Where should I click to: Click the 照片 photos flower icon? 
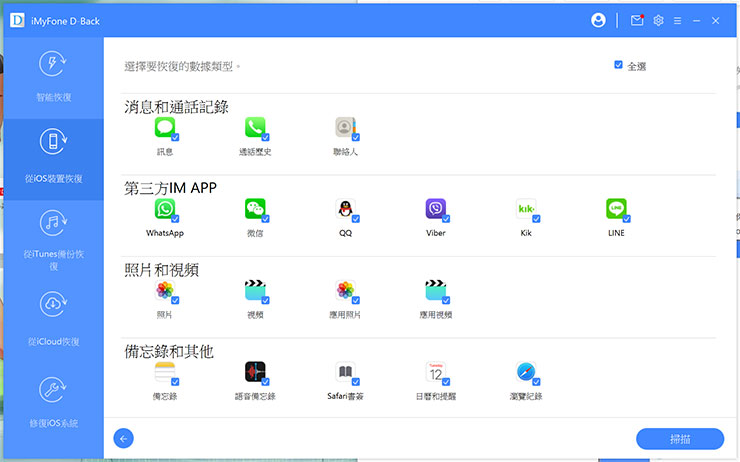165,290
